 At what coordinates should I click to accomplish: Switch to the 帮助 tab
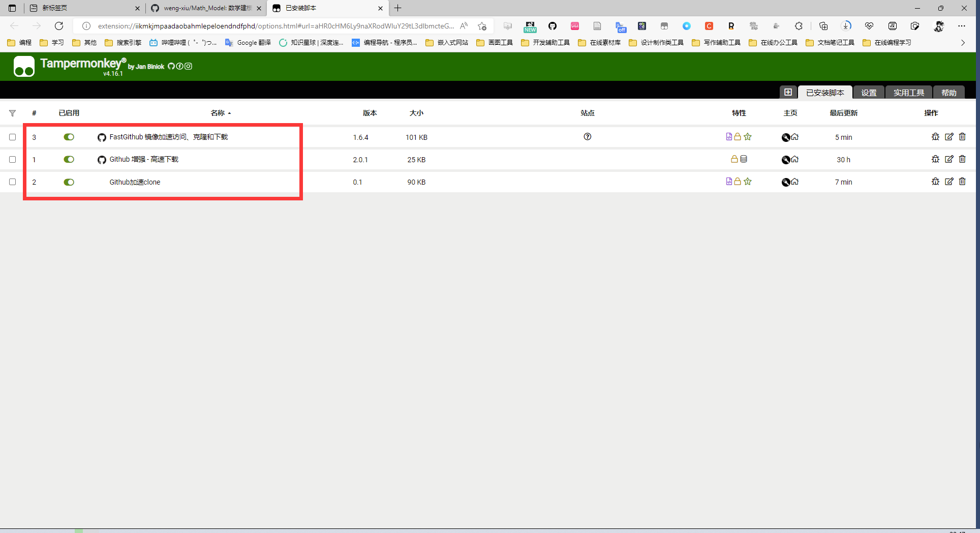tap(949, 93)
